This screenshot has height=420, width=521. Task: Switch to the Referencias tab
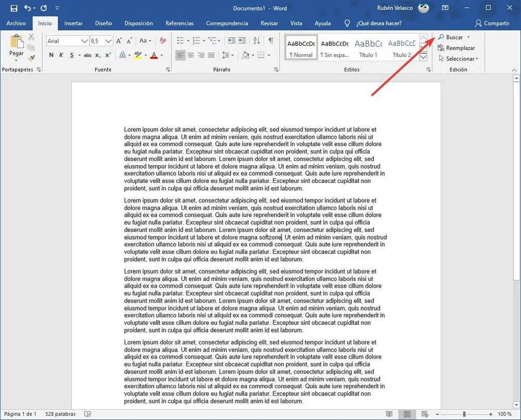pyautogui.click(x=179, y=23)
